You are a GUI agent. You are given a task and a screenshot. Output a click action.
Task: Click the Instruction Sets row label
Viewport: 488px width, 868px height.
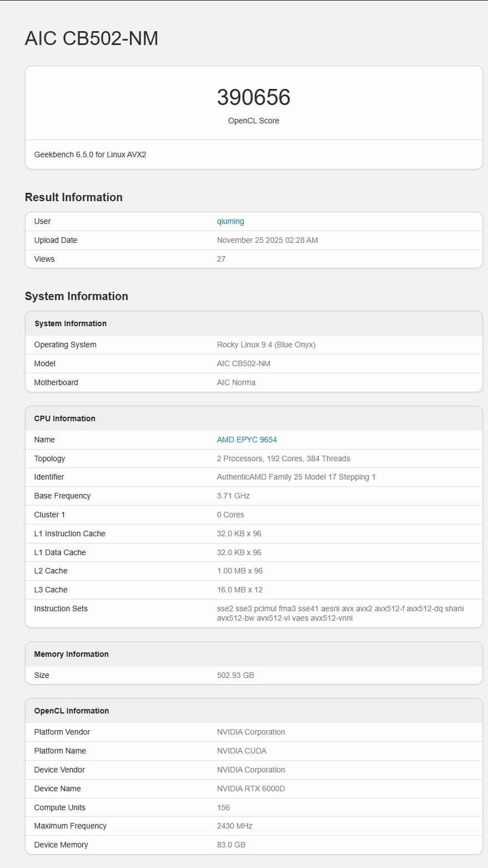click(61, 608)
